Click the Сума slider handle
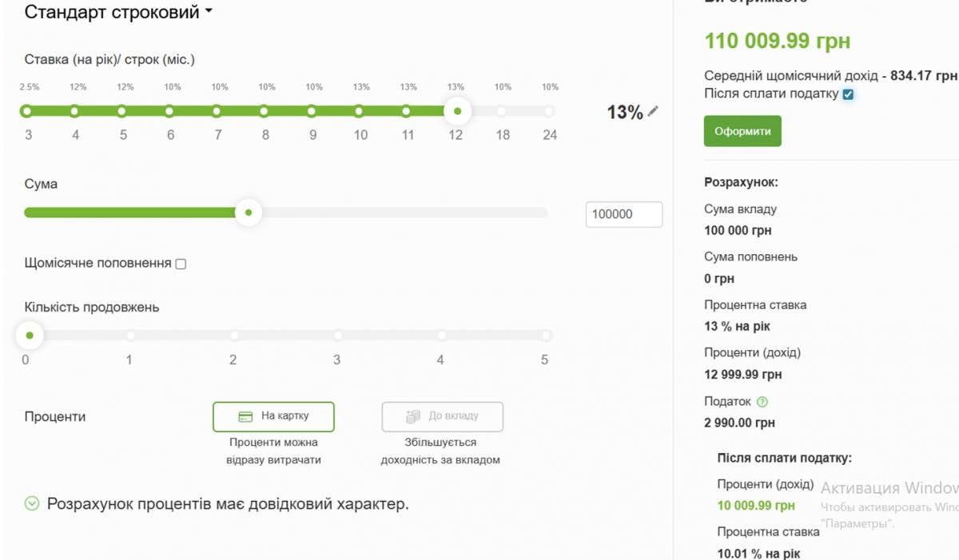 point(249,212)
